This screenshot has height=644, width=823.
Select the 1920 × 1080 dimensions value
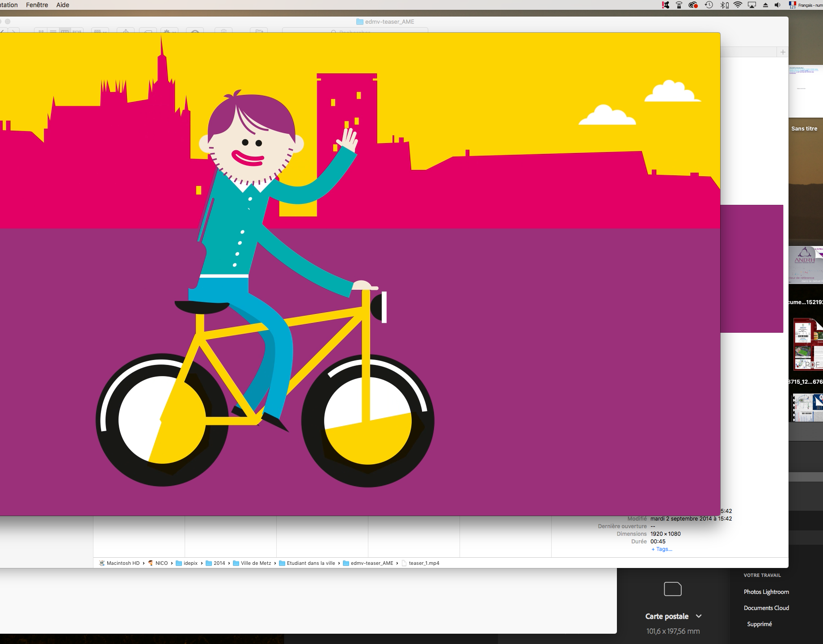[665, 534]
